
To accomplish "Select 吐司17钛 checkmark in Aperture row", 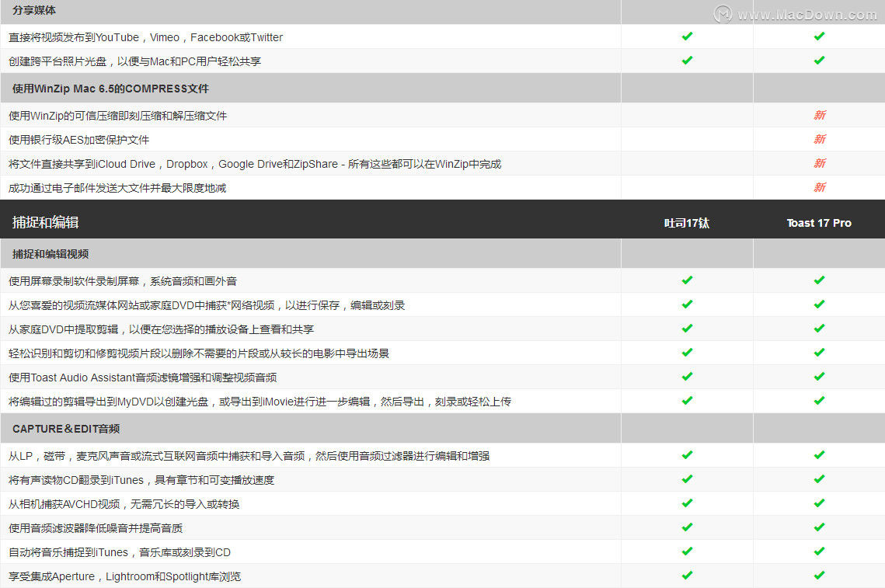I will [687, 576].
